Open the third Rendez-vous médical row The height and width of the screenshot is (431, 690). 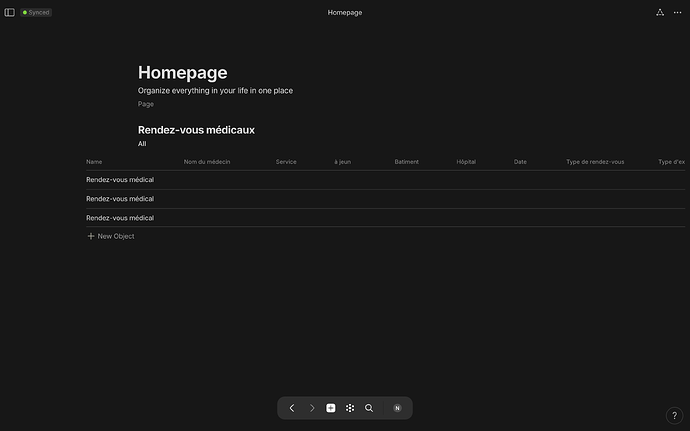[120, 217]
